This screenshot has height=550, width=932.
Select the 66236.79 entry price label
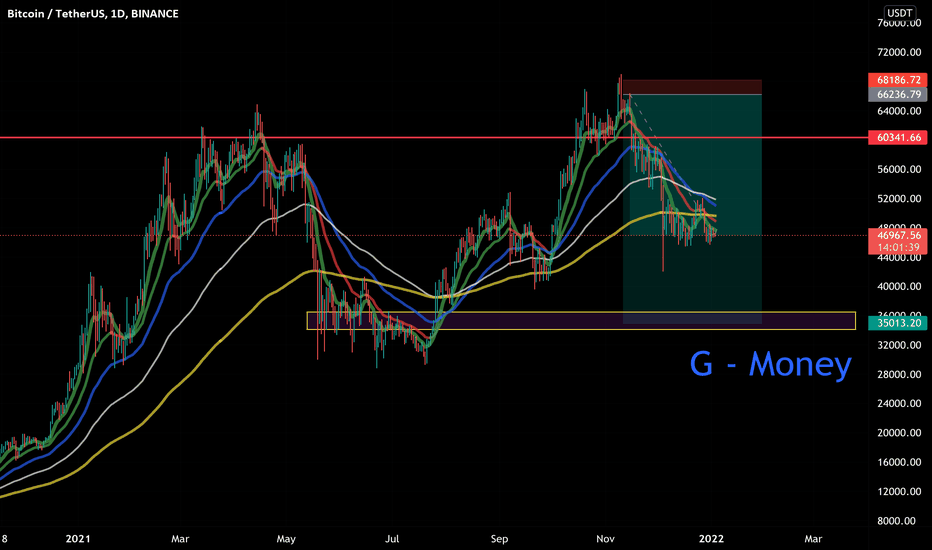coord(898,95)
